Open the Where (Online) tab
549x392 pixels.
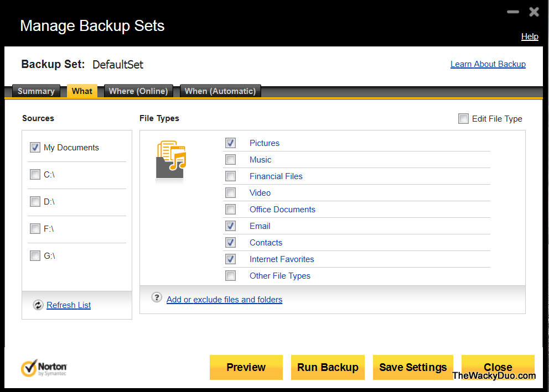(x=138, y=91)
